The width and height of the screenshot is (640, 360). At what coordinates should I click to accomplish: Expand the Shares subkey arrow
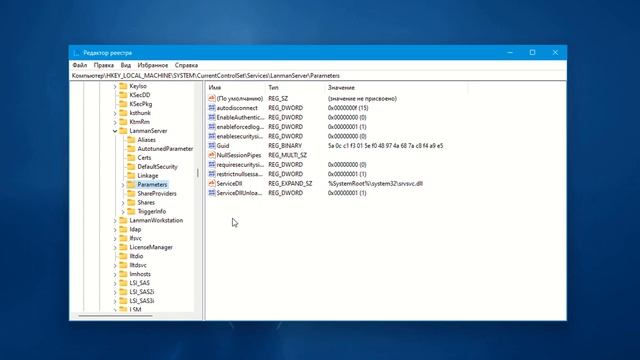tap(123, 203)
